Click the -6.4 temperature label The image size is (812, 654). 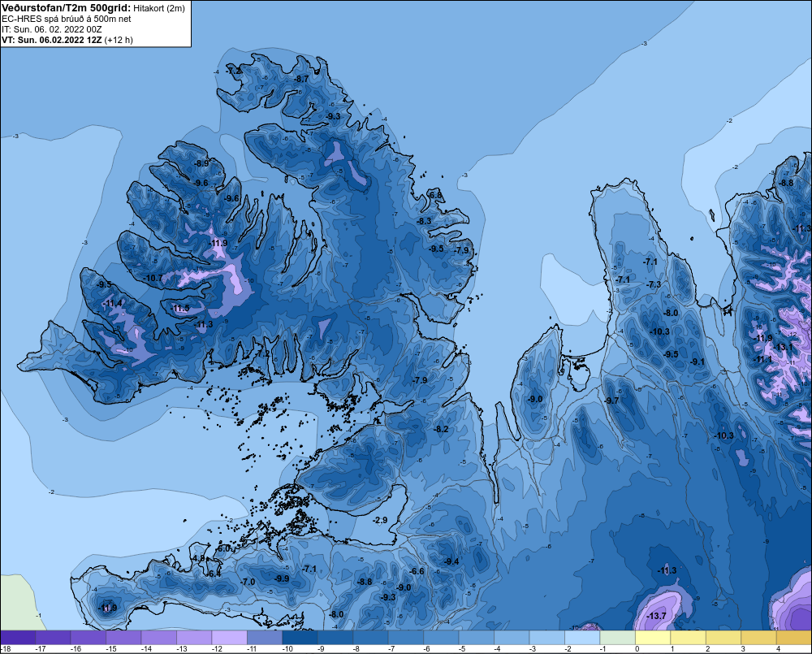coord(214,574)
